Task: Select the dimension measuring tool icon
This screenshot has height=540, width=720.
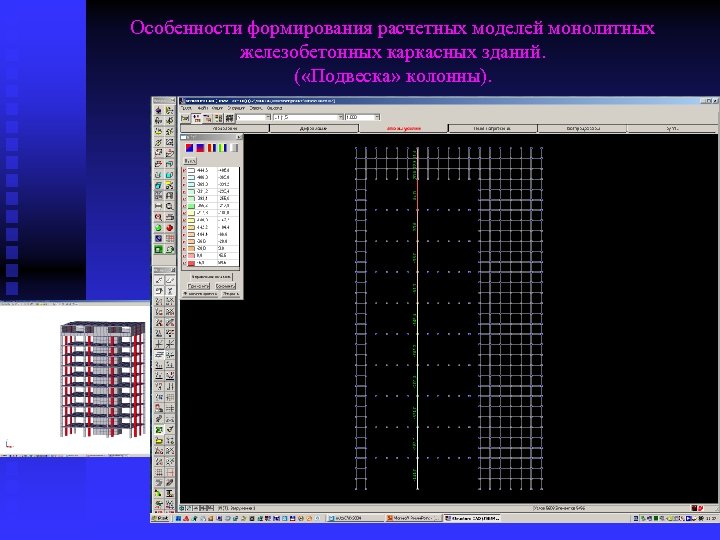Action: tap(159, 207)
